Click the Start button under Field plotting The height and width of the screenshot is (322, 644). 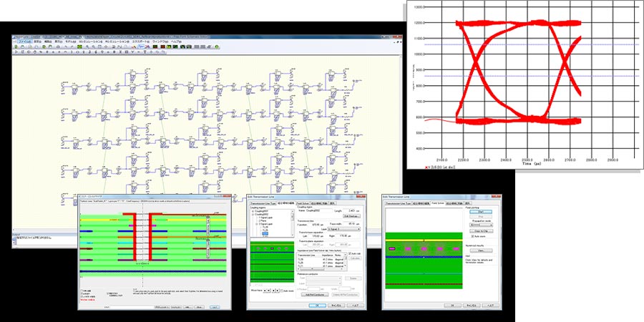point(481,212)
